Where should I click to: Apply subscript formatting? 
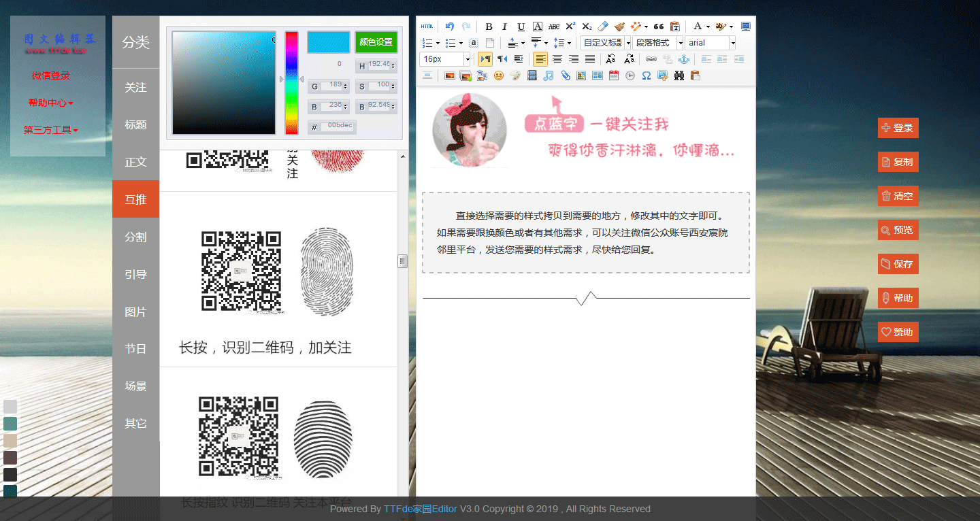click(x=587, y=27)
